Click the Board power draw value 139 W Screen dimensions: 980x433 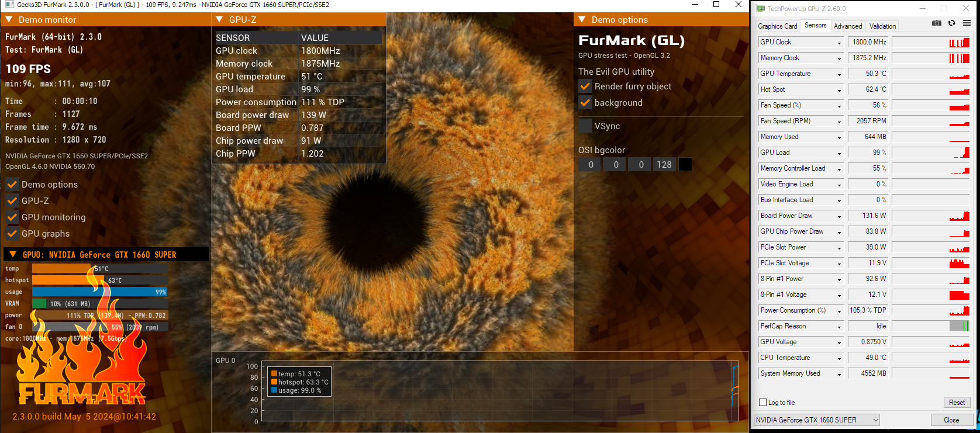click(x=313, y=115)
